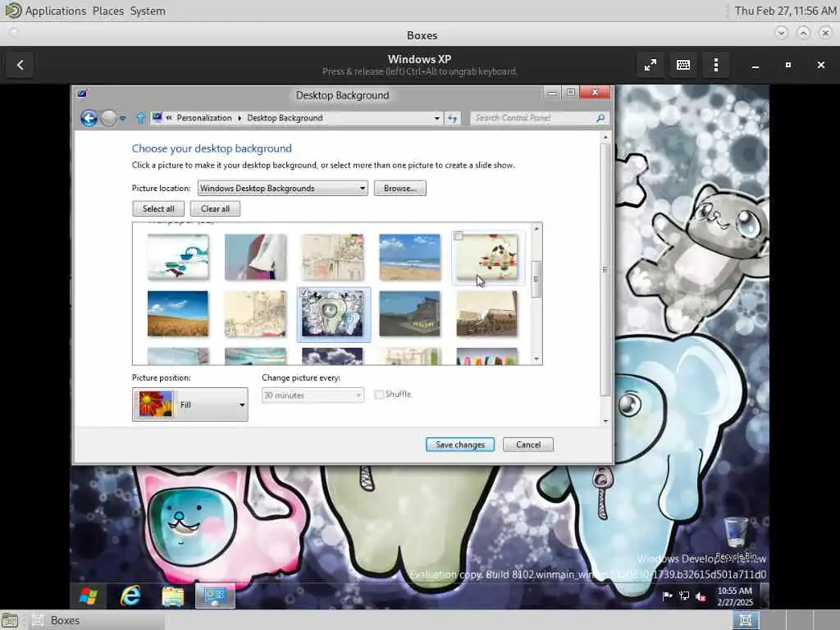Screen dimensions: 840x630
Task: Click the up-level blue arrow icon
Action: pyautogui.click(x=140, y=118)
